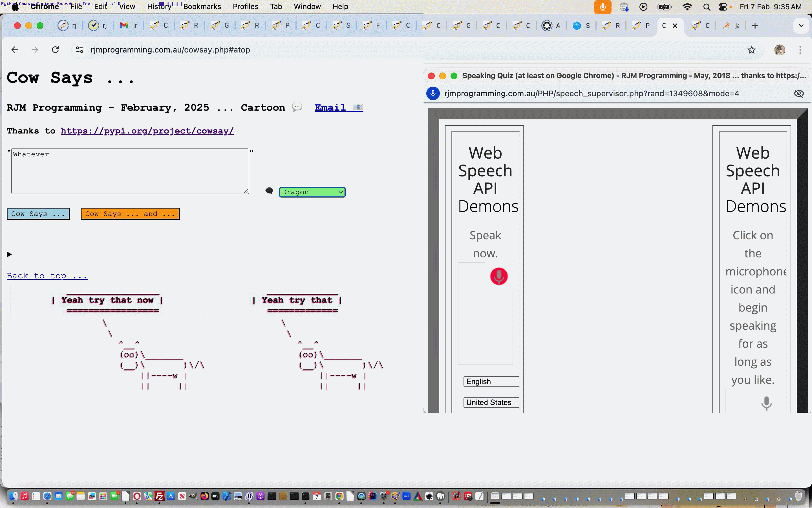Viewport: 812px width, 508px height.
Task: Click the black speech bubble beside Dragon dropdown
Action: coord(269,191)
